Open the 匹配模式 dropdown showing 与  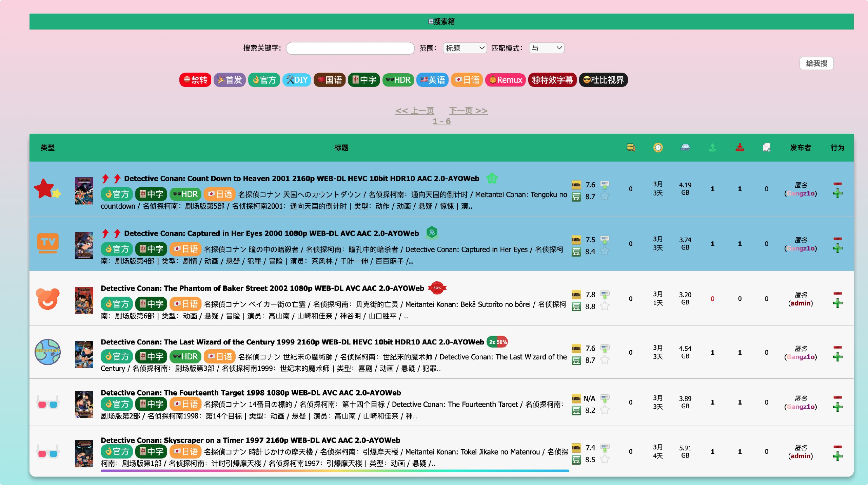[546, 48]
